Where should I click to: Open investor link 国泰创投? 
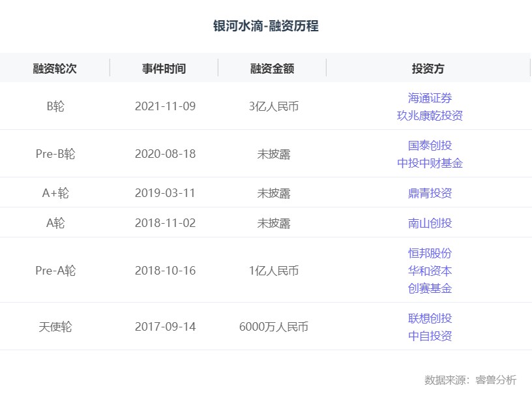[430, 145]
